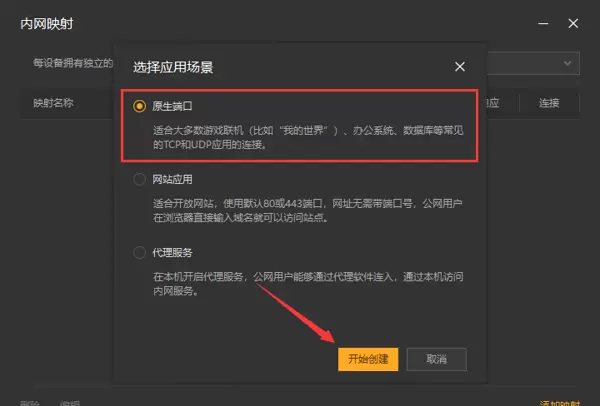Close the 选择应用场景 dialog

pos(460,67)
